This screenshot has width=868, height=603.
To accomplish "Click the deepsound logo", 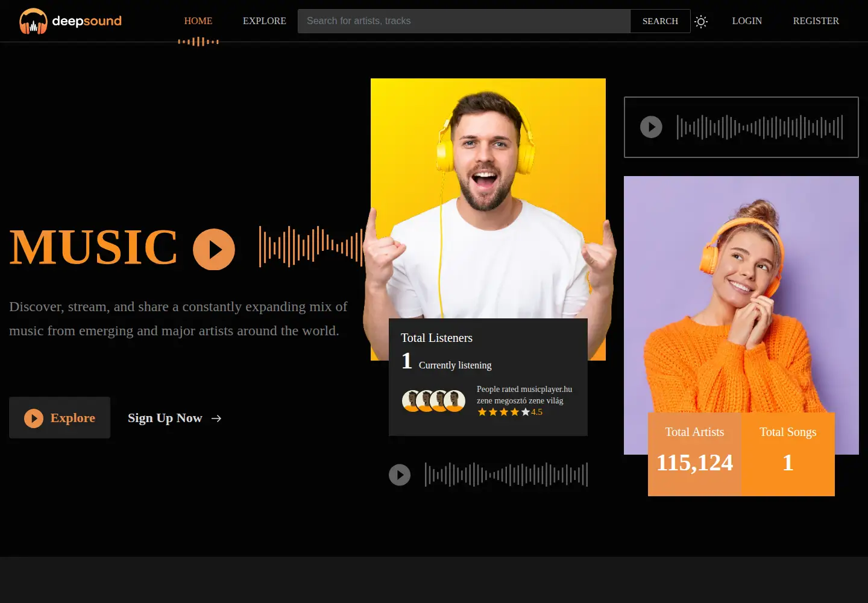I will click(x=71, y=21).
